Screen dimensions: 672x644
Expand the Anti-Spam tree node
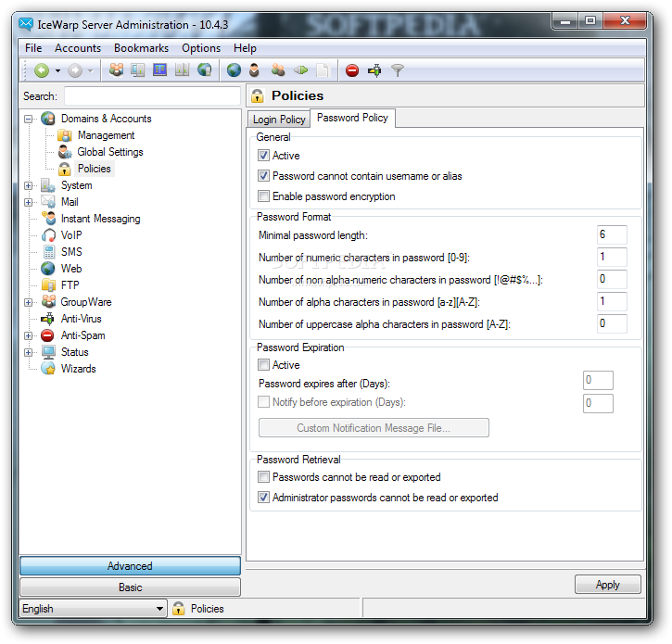point(29,336)
